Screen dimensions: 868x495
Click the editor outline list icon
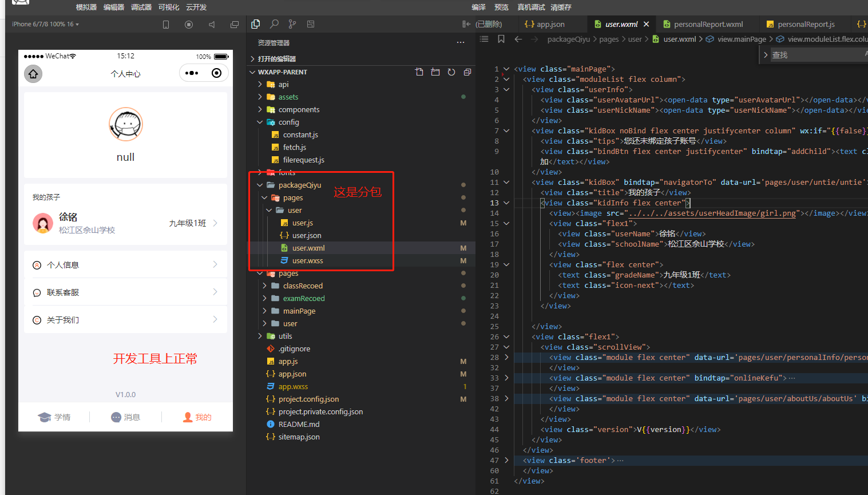click(x=484, y=39)
